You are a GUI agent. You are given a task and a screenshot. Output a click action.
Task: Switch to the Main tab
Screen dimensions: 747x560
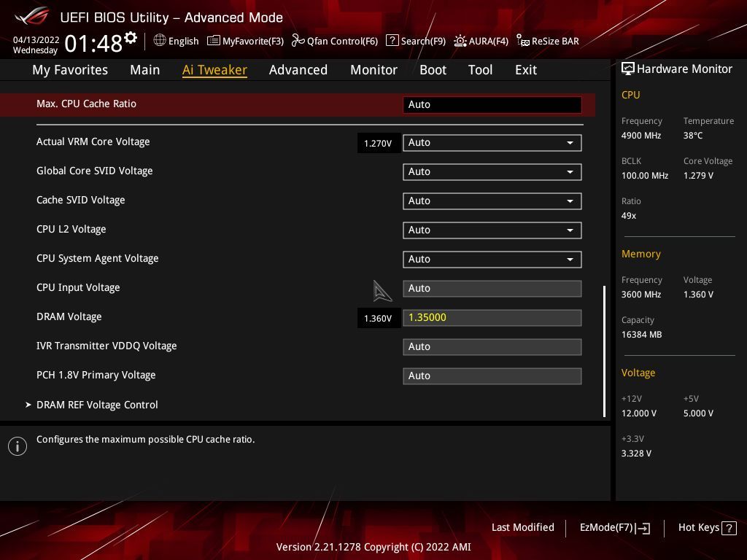(145, 70)
